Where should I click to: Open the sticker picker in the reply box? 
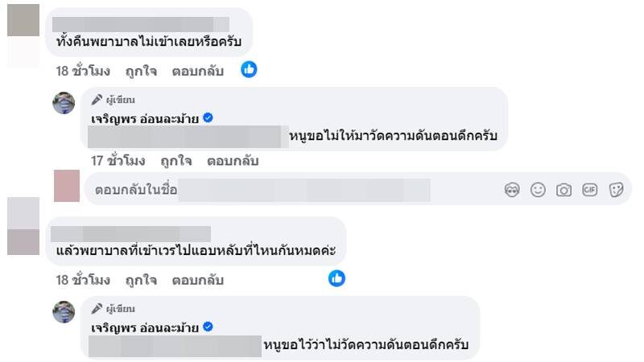617,190
